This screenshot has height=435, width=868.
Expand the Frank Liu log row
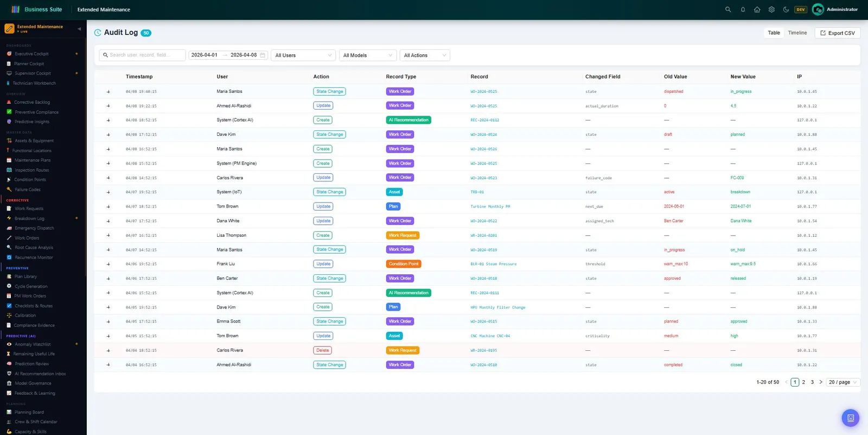pyautogui.click(x=108, y=264)
